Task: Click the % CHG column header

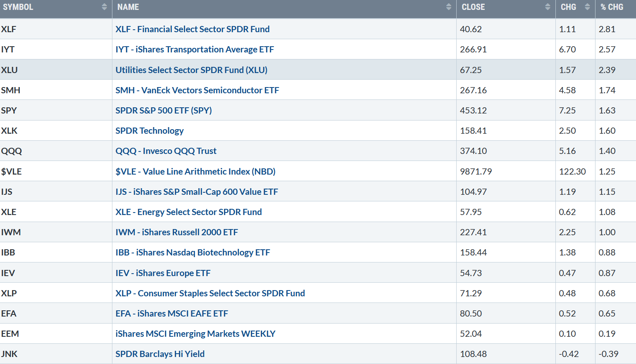Action: click(615, 9)
